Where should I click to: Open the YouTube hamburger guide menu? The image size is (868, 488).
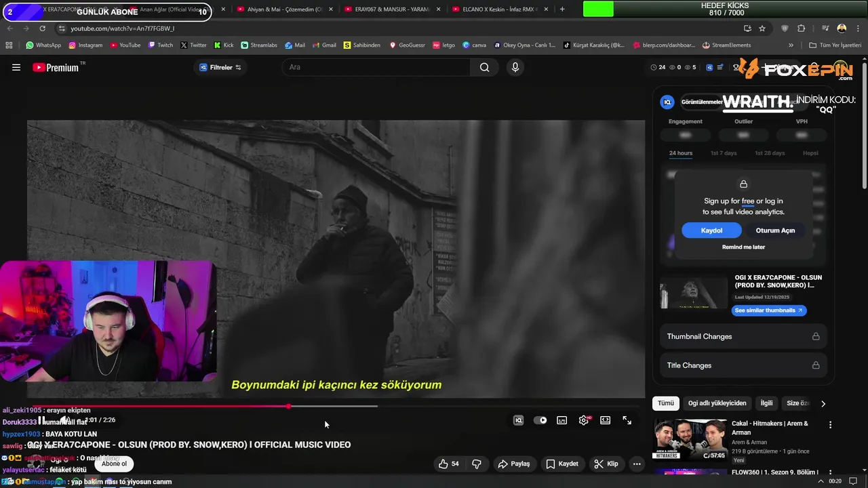coord(16,67)
